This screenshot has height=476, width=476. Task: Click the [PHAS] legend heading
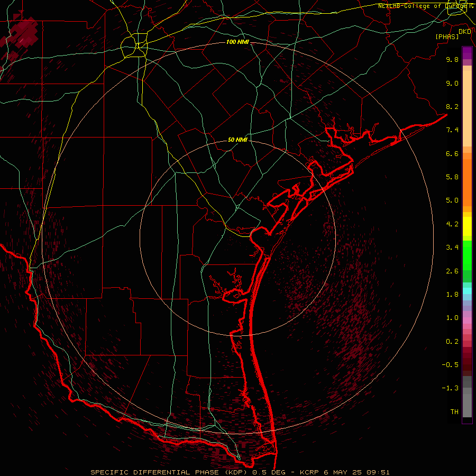(x=447, y=36)
